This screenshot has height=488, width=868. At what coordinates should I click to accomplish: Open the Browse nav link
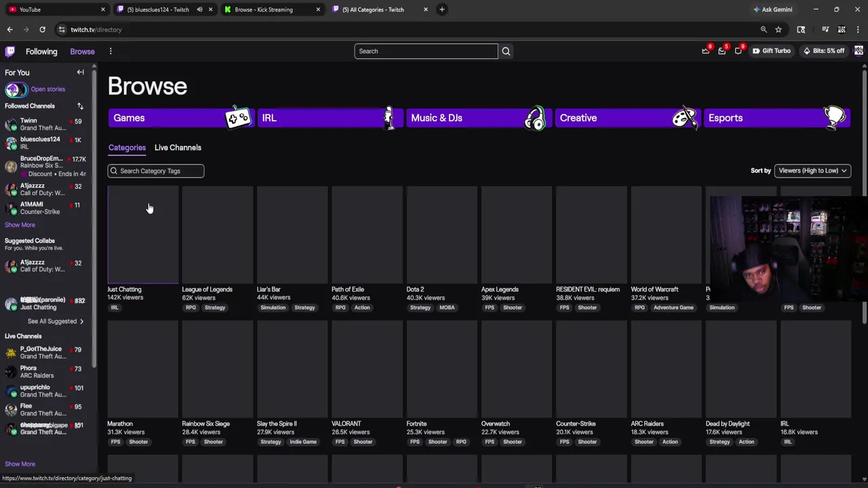[82, 52]
